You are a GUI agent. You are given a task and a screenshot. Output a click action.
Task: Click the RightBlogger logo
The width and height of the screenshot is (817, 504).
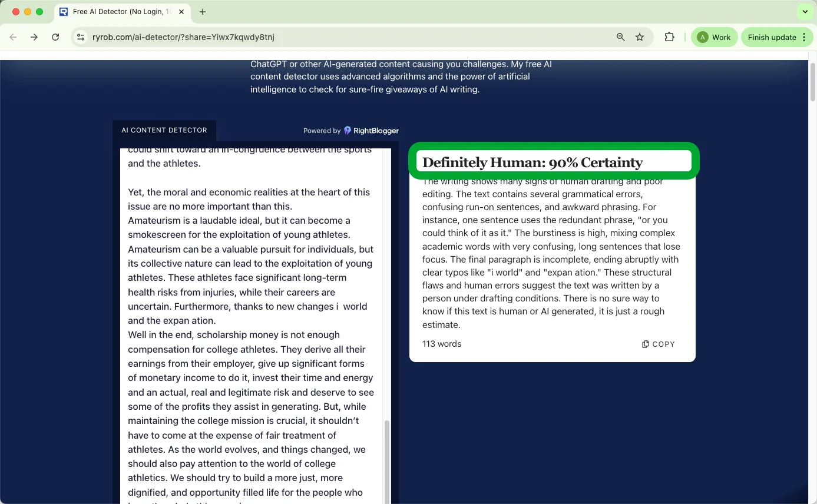tap(371, 131)
